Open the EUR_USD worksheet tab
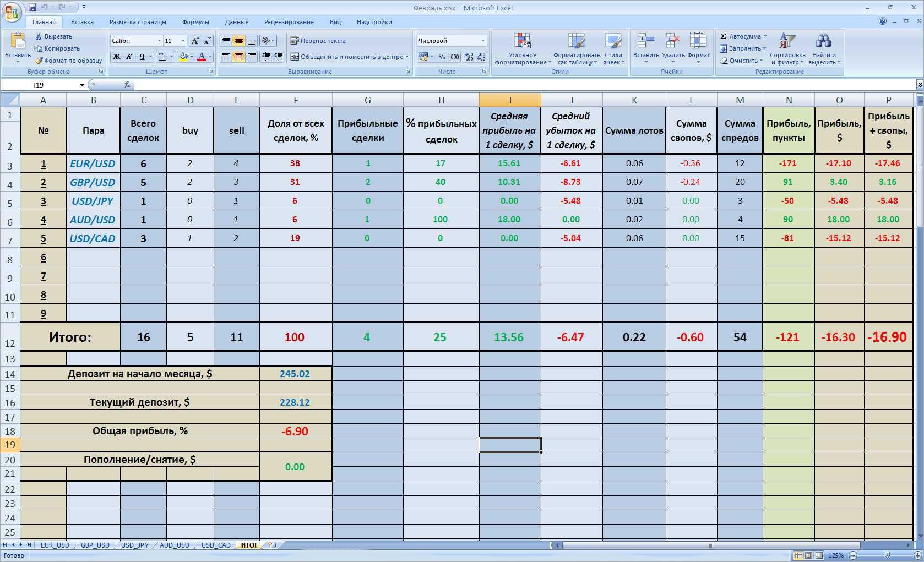924x562 pixels. [x=55, y=545]
